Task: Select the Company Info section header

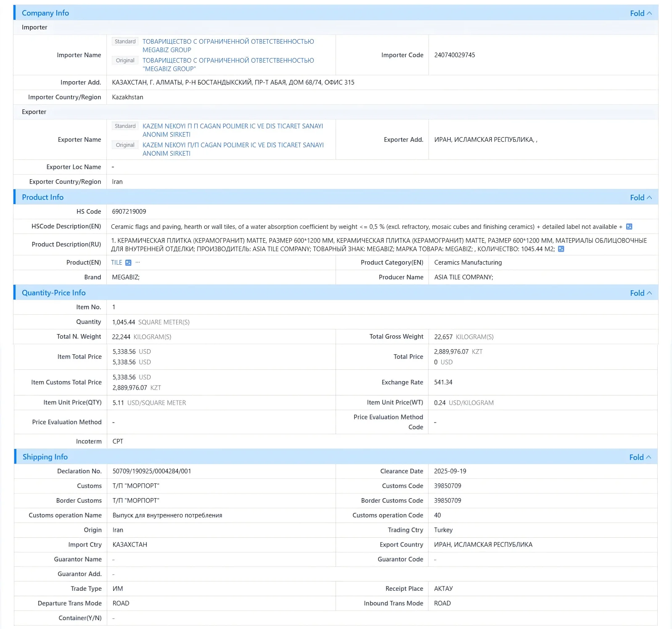Action: [45, 13]
